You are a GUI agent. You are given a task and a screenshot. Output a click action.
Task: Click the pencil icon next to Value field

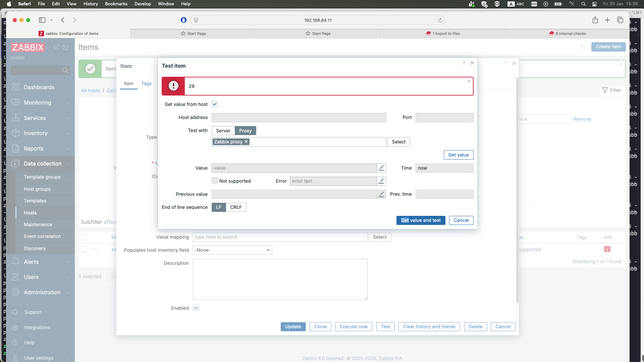click(x=381, y=168)
